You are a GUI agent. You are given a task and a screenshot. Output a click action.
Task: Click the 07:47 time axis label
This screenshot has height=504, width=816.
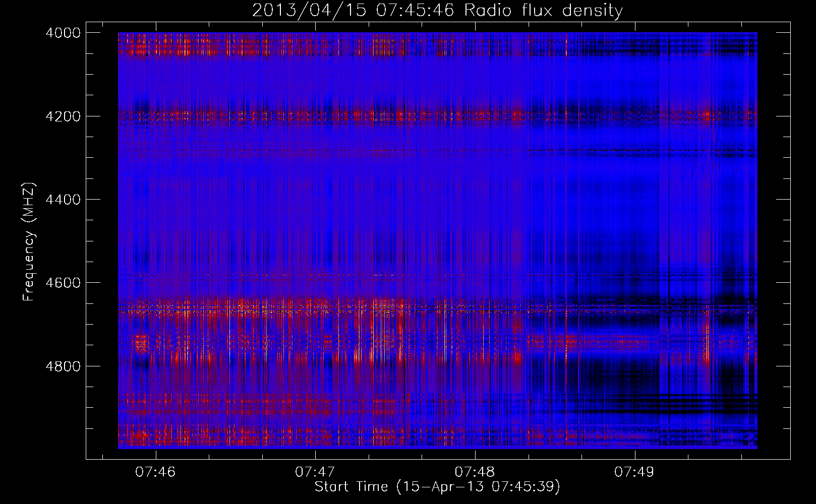click(x=315, y=472)
